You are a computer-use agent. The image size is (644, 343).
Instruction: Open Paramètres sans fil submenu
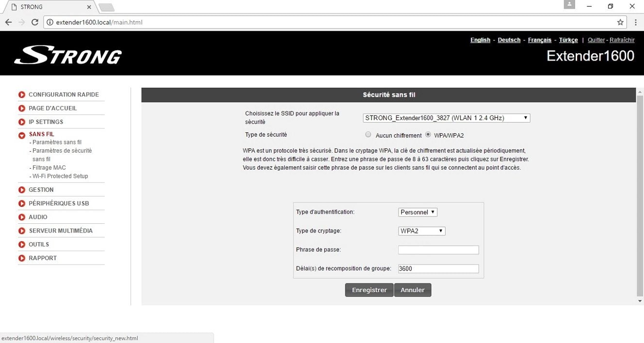tap(57, 142)
